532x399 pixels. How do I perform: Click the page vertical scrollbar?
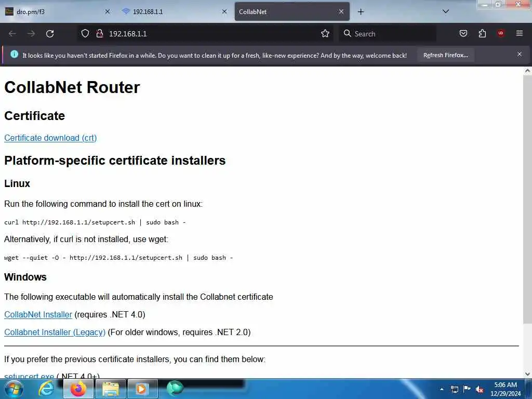527,199
